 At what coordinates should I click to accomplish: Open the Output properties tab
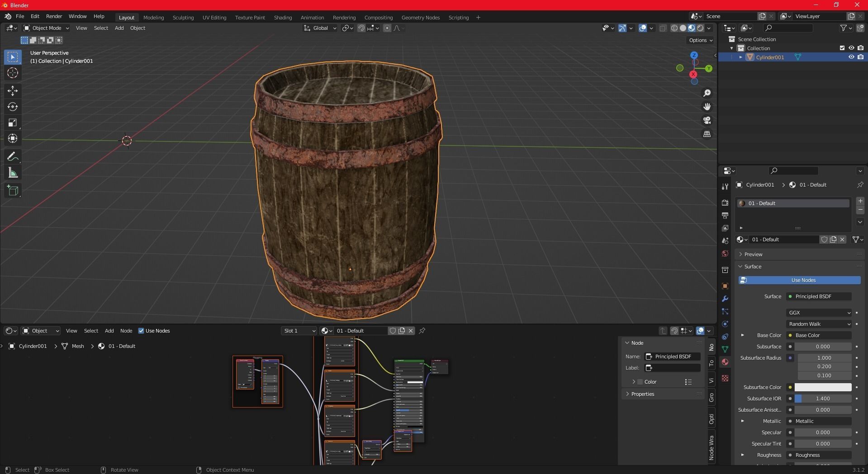coord(725,216)
